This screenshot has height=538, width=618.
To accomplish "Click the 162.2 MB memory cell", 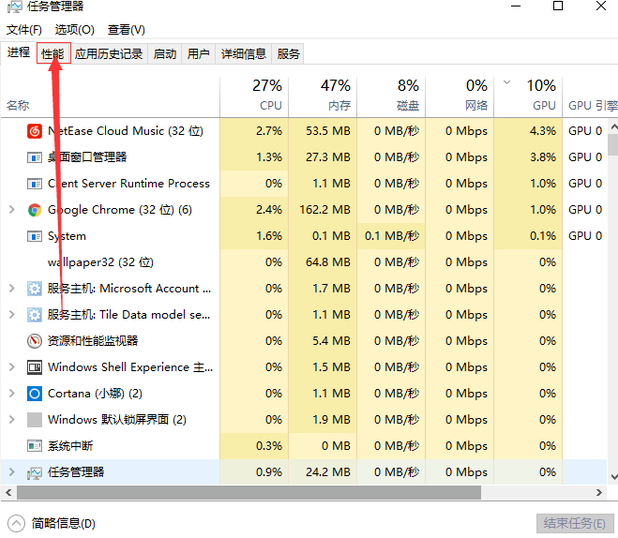I will 322,210.
